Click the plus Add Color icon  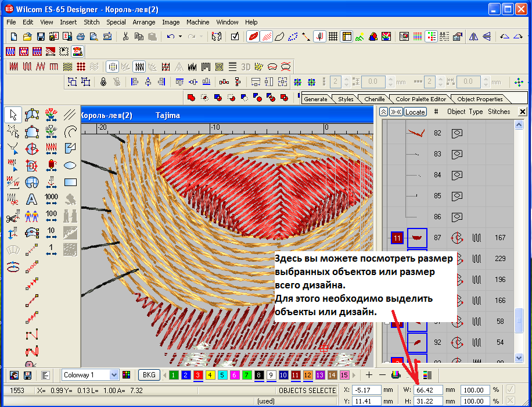pos(369,375)
